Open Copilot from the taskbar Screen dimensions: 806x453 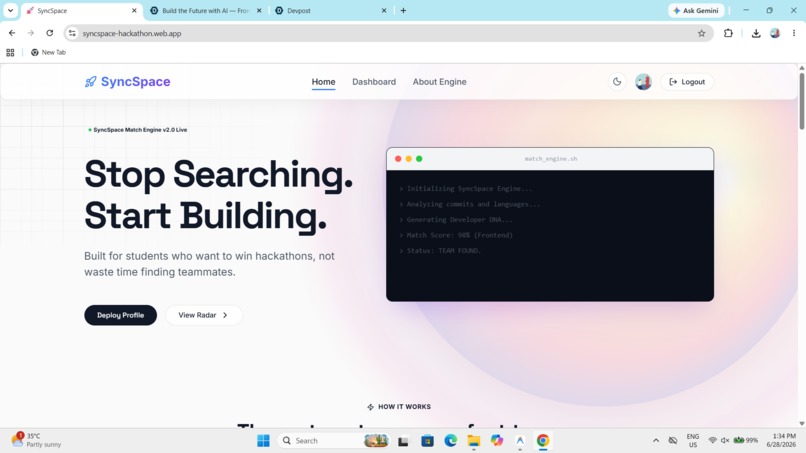coord(497,441)
